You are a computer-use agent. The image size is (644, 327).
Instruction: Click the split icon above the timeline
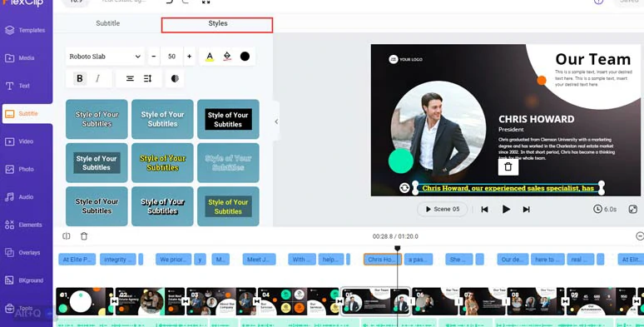click(66, 236)
